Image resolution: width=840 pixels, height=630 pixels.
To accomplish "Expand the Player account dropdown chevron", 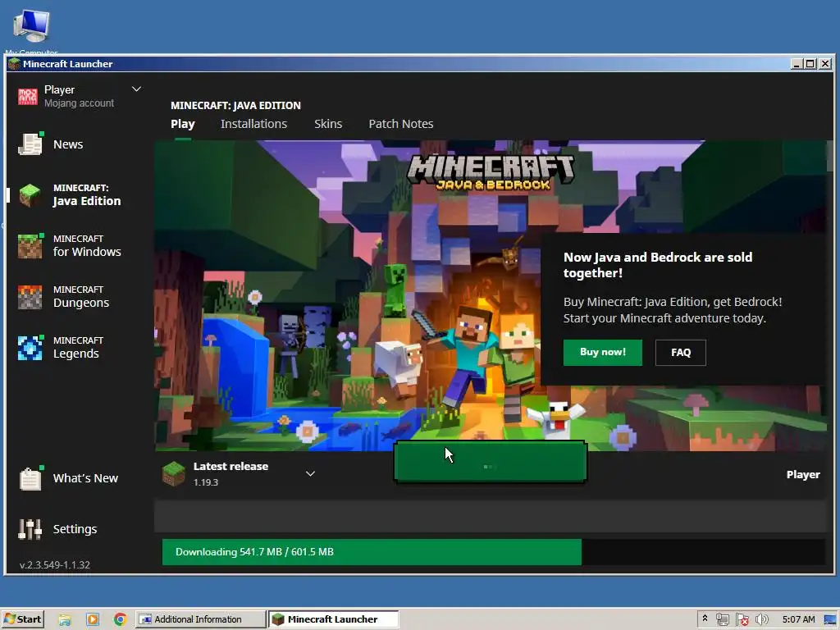I will click(137, 89).
